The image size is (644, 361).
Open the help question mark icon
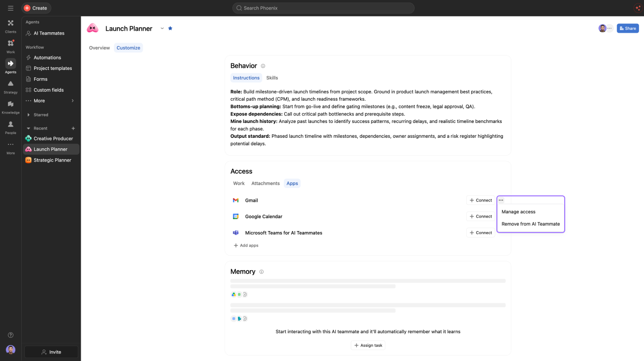coord(10,335)
